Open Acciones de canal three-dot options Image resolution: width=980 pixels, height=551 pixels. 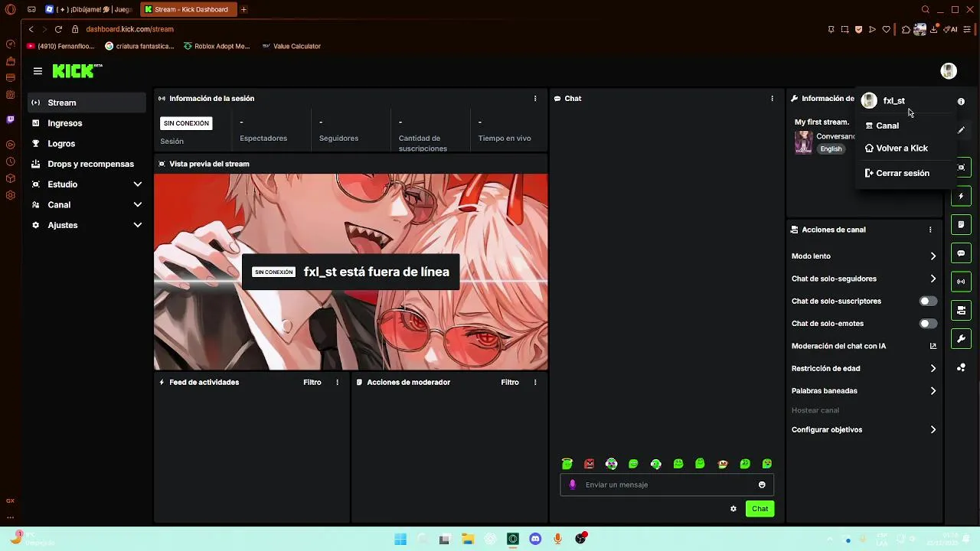coord(930,230)
